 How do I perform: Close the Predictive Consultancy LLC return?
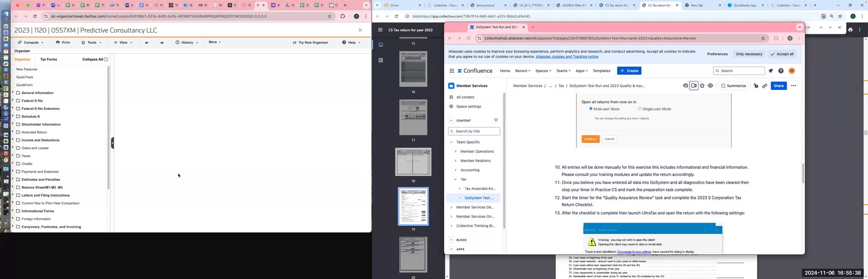pyautogui.click(x=360, y=30)
